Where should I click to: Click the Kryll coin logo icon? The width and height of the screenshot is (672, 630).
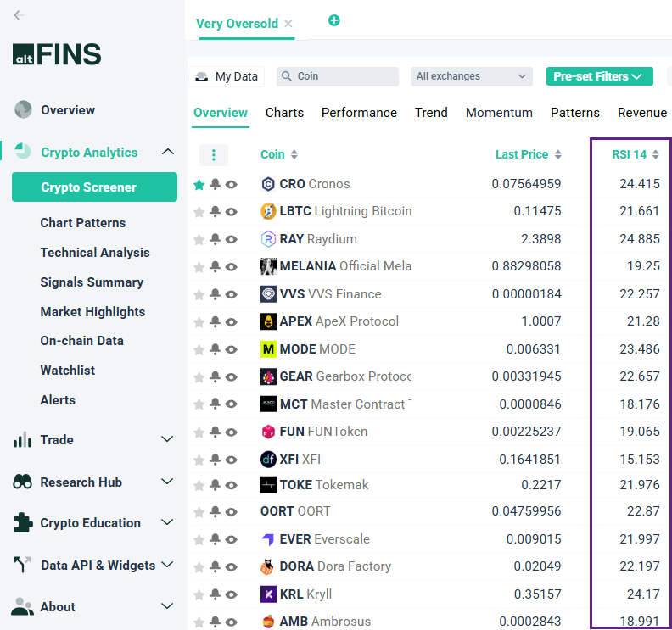pos(268,594)
